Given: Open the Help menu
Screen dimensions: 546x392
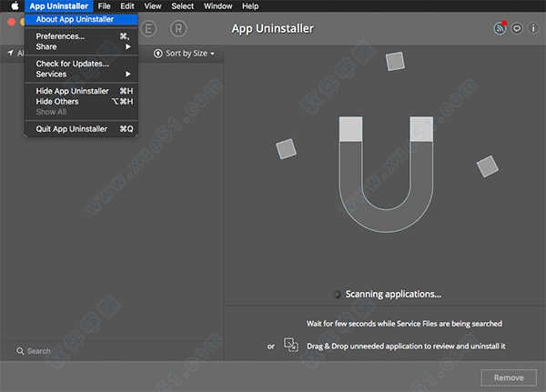Looking at the screenshot, I should point(250,6).
